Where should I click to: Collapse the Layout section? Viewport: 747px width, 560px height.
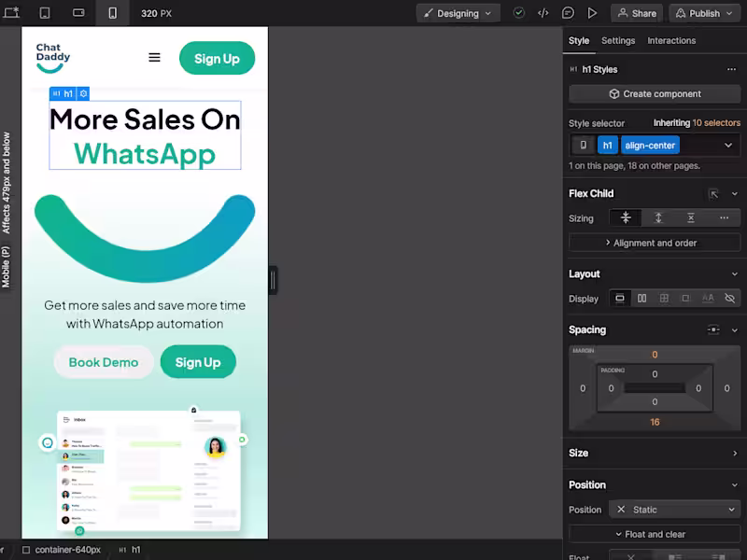pyautogui.click(x=735, y=274)
